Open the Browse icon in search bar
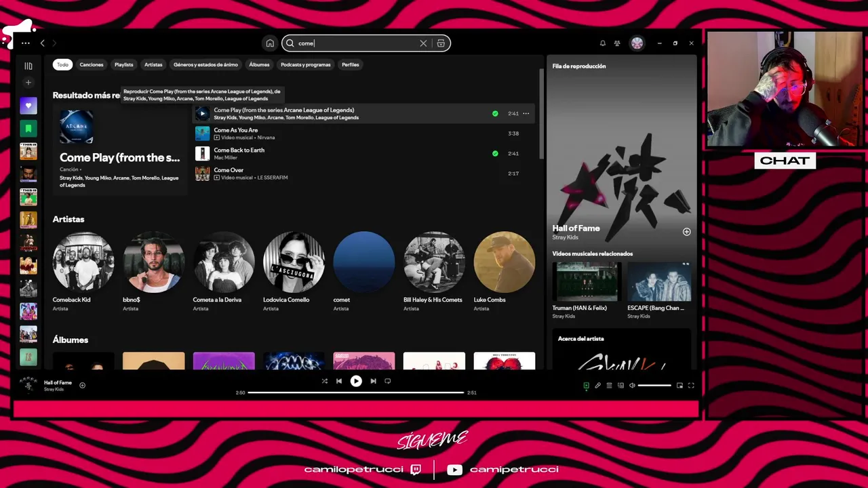Viewport: 868px width, 488px height. [441, 43]
